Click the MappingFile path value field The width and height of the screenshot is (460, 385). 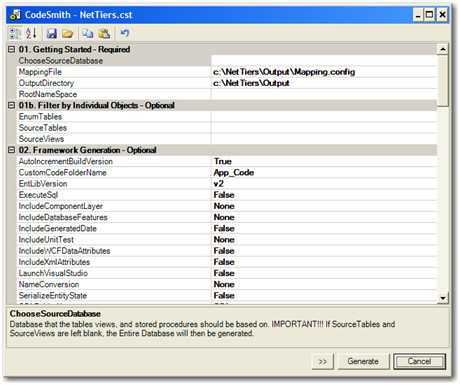coord(325,72)
